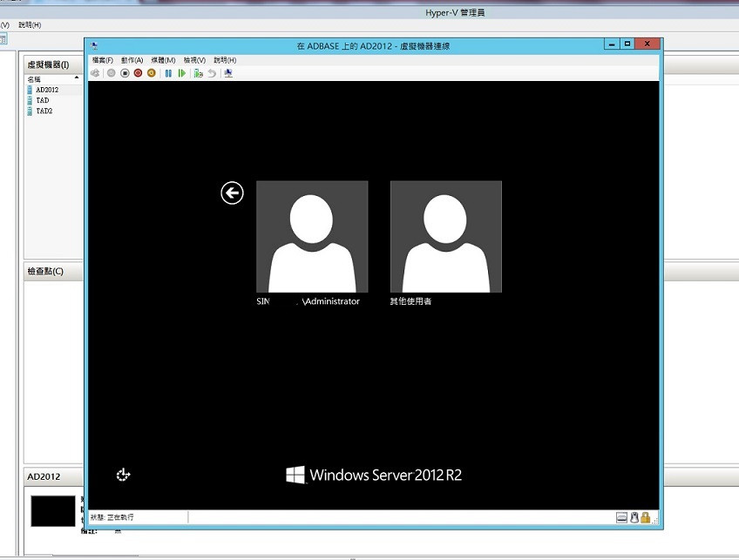This screenshot has width=739, height=560.
Task: Open the 媒體(M) menu
Action: (x=163, y=60)
